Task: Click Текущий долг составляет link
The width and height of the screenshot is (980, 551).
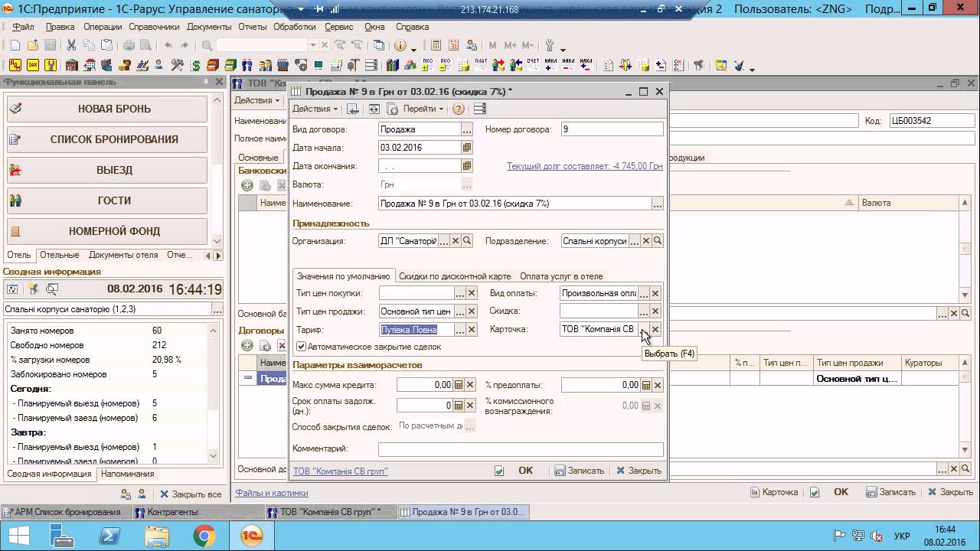Action: (x=584, y=166)
